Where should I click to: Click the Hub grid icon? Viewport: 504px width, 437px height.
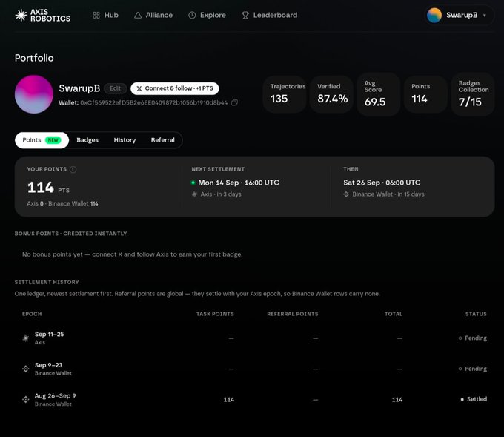coord(96,15)
